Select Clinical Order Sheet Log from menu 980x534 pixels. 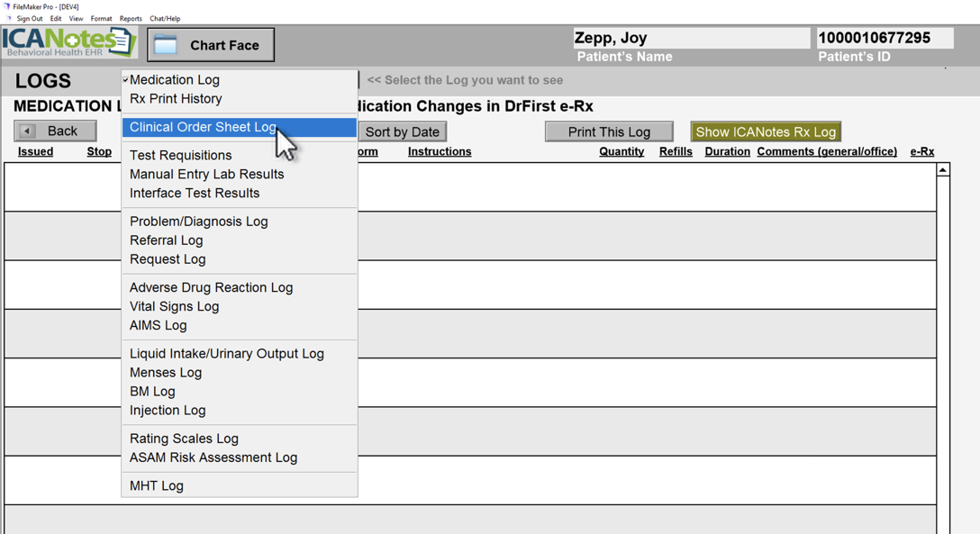click(x=203, y=127)
